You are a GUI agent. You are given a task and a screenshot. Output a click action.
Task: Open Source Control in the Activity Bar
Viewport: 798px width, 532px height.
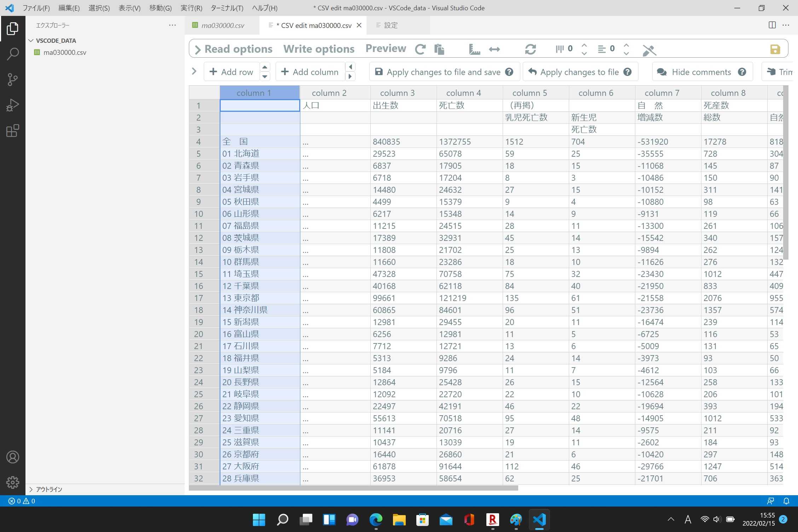coord(13,80)
